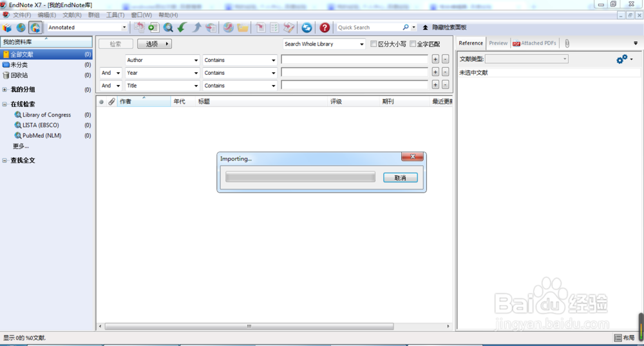Click 隐藏检索面板 to hide search panel
Viewport: 644px width, 346px height.
click(x=445, y=27)
